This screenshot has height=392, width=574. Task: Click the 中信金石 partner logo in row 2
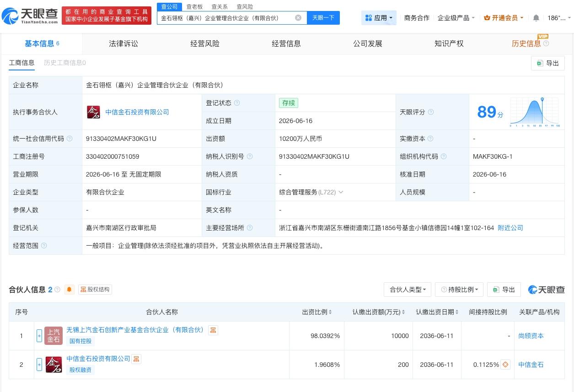pyautogui.click(x=54, y=365)
